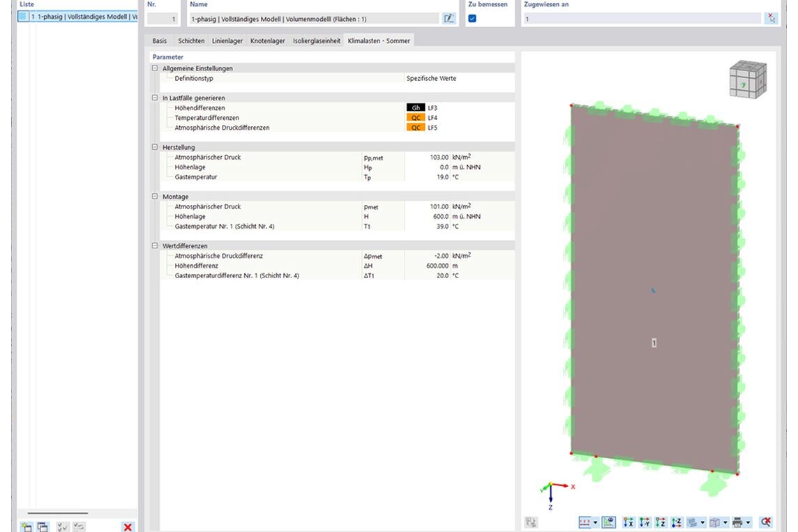This screenshot has height=532, width=798.
Task: Click the new item icon below list
Action: [x=27, y=527]
